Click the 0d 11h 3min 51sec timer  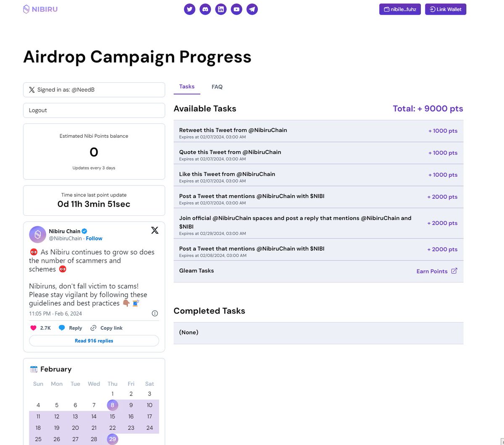[x=94, y=204]
